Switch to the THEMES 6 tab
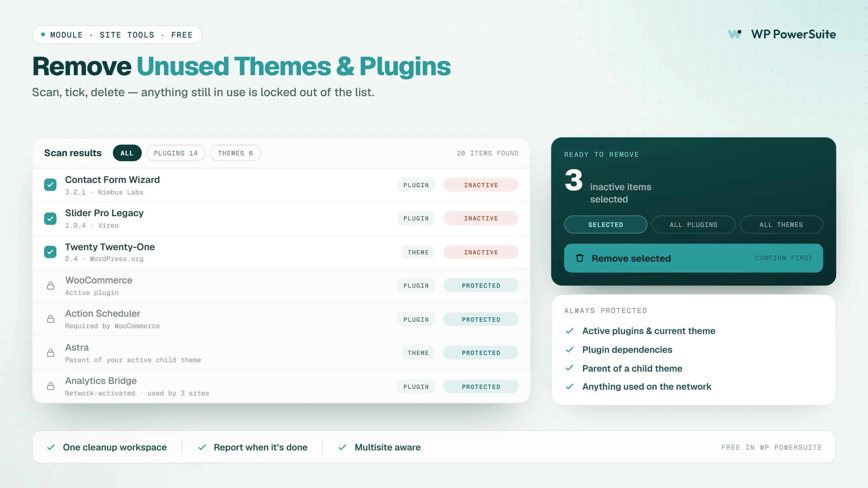Image resolution: width=868 pixels, height=488 pixels. 235,153
